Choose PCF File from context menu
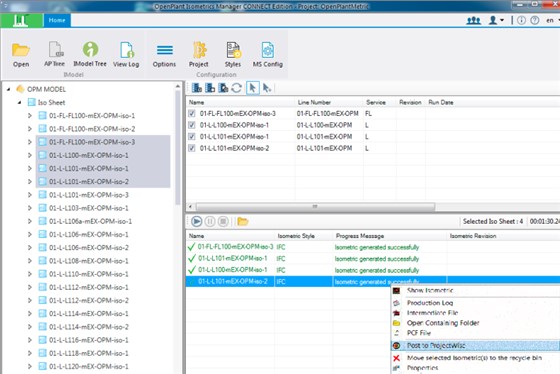The width and height of the screenshot is (560, 374). coord(475,333)
